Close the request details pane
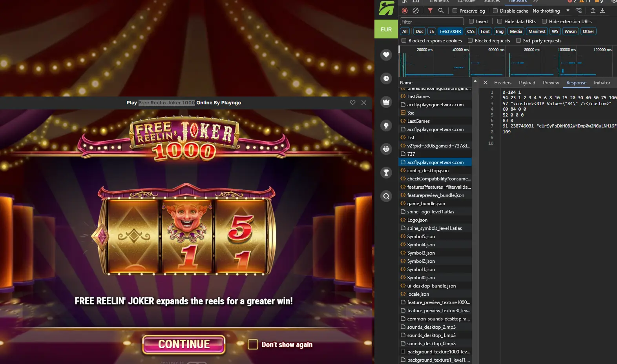 tap(486, 82)
